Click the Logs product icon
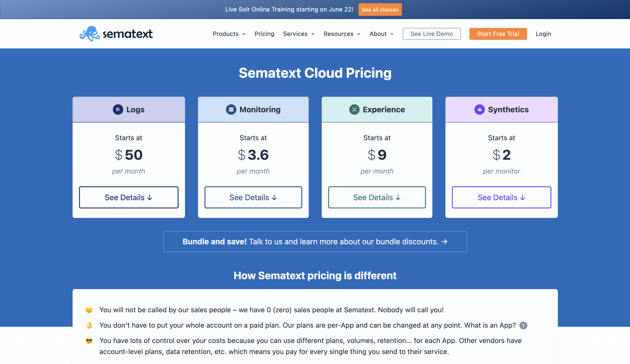 117,109
